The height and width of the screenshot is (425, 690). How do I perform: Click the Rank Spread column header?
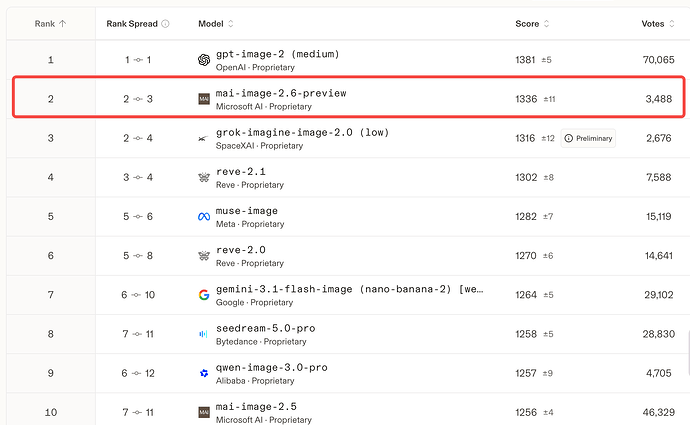(x=132, y=24)
